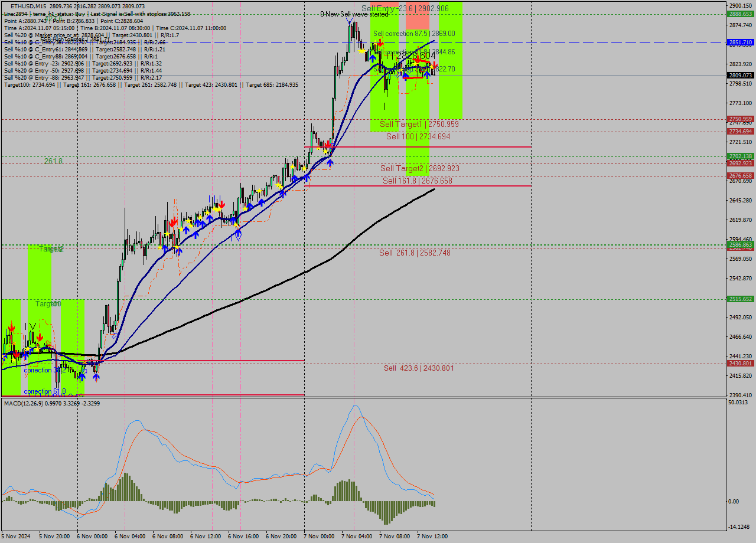
Task: Click the '7 Nov 00:00' time axis label
Action: pyautogui.click(x=319, y=537)
